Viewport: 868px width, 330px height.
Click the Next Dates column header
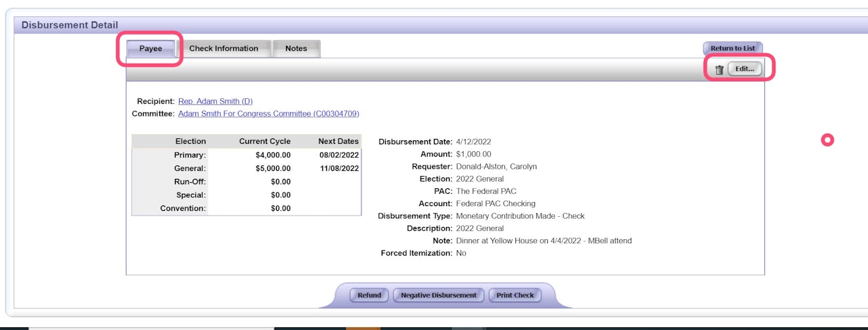pyautogui.click(x=338, y=142)
